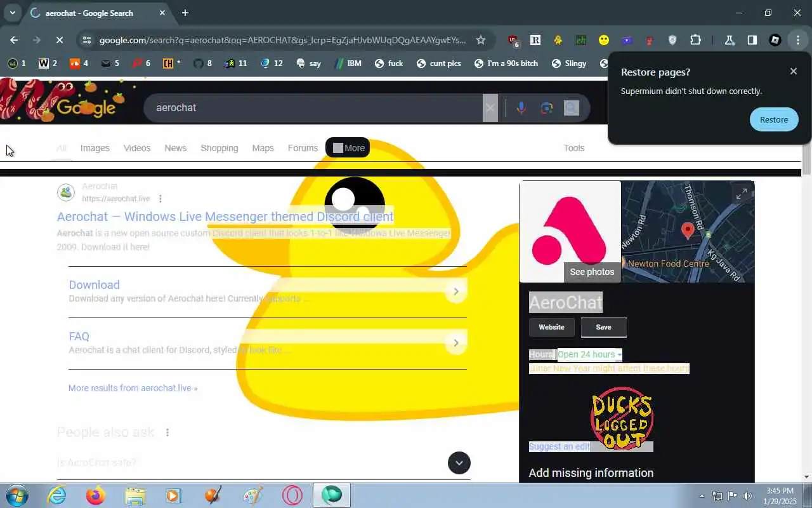Expand the Open 24 hours dropdown
The height and width of the screenshot is (508, 812).
click(x=589, y=354)
